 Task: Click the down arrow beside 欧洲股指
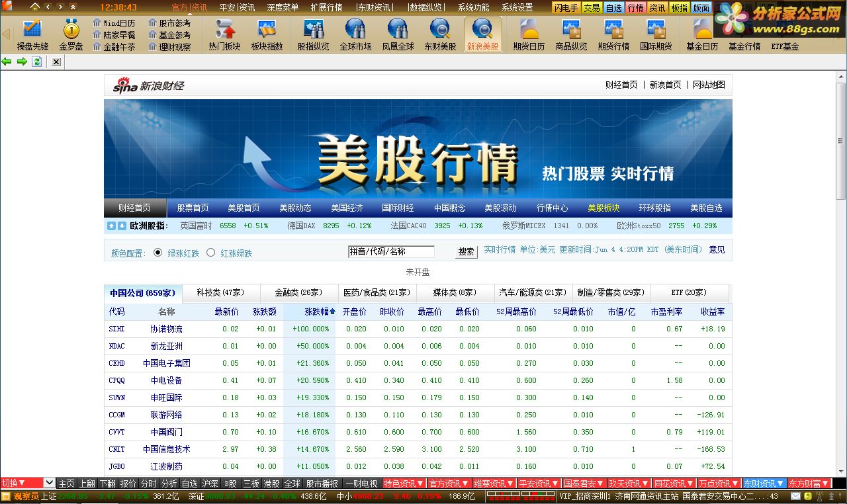click(122, 226)
